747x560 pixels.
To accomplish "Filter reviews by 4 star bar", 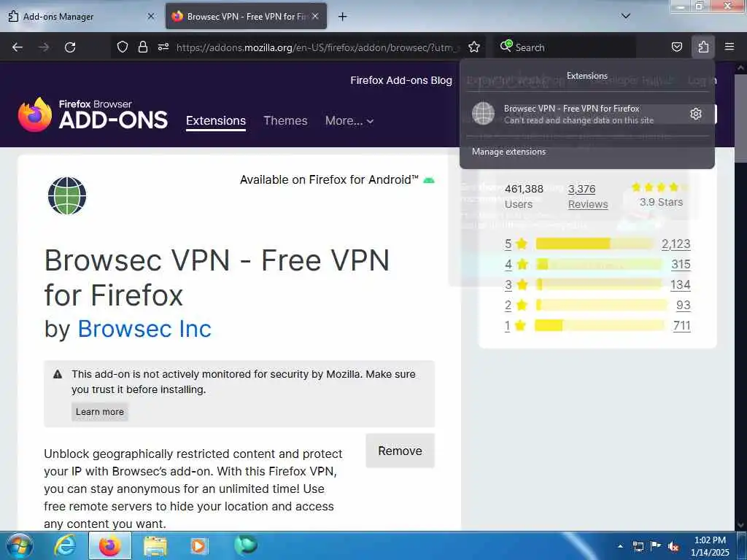I will 598,264.
